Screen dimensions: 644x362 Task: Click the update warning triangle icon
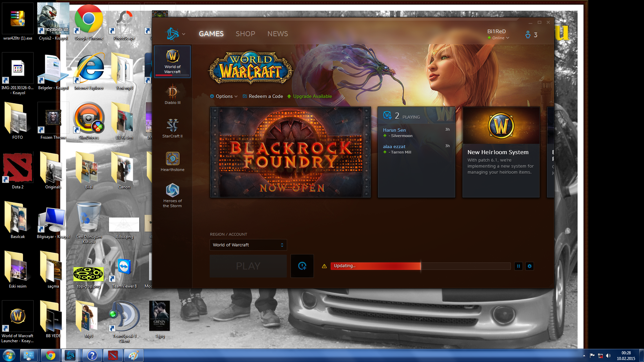tap(324, 266)
